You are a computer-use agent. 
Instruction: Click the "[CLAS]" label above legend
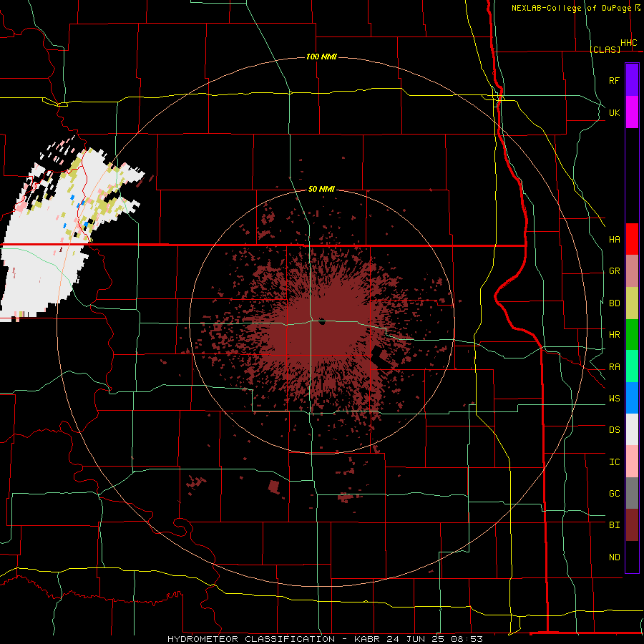[x=605, y=49]
